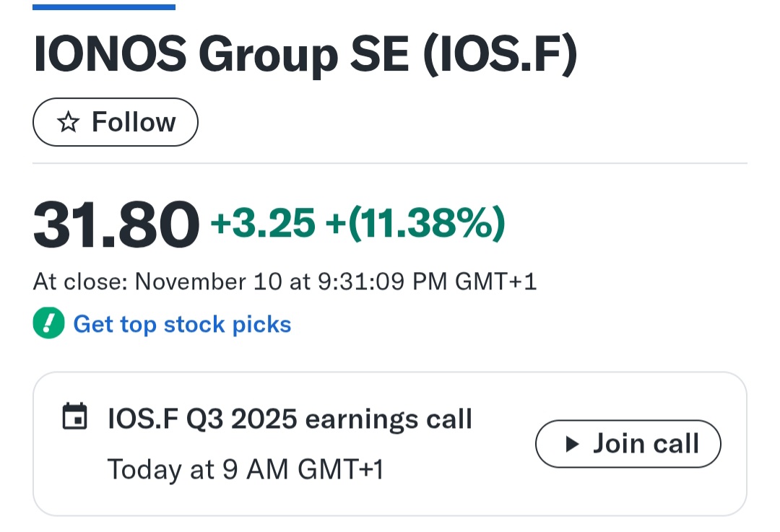Click the play triangle in Join call
The width and height of the screenshot is (780, 532).
[x=573, y=444]
